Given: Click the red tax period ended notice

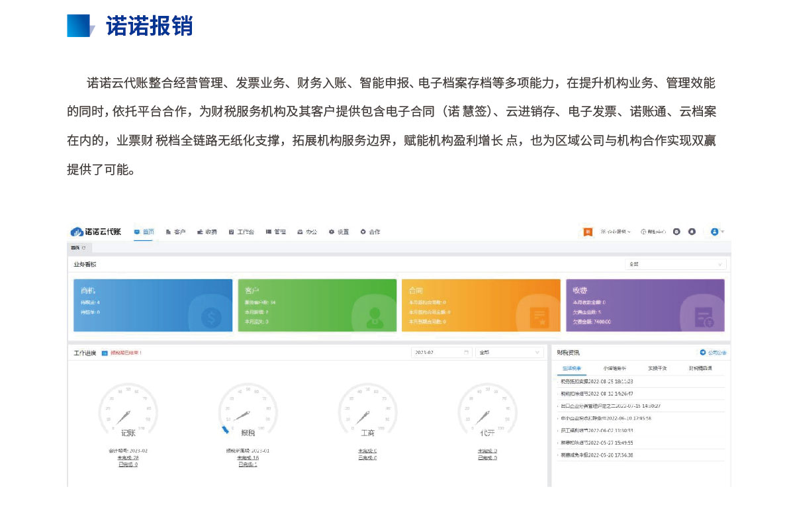Looking at the screenshot, I should point(126,353).
